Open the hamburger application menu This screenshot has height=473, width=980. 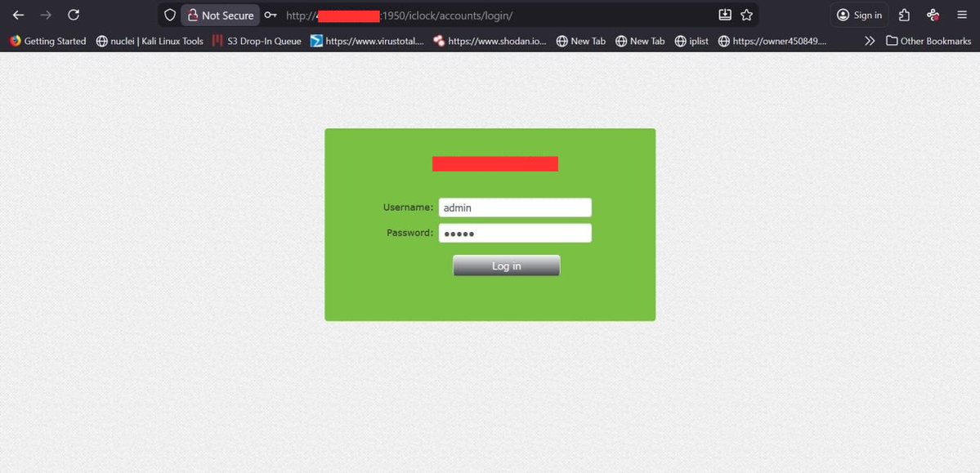tap(961, 15)
